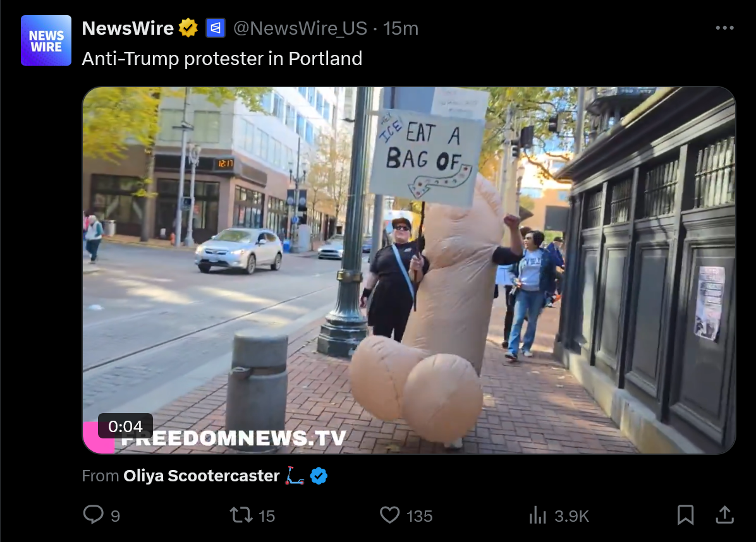
Task: Open the 15m timestamp link
Action: [x=401, y=28]
